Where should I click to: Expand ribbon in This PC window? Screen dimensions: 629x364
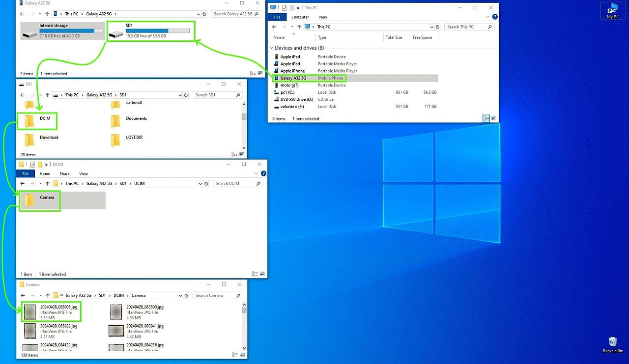[x=488, y=17]
